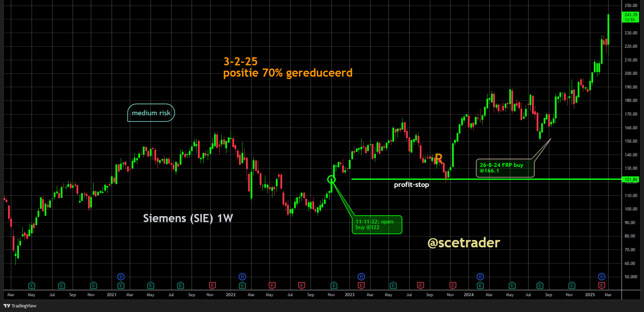The width and height of the screenshot is (644, 312).
Task: Open the May 2021 earnings marker
Action: pyautogui.click(x=151, y=285)
